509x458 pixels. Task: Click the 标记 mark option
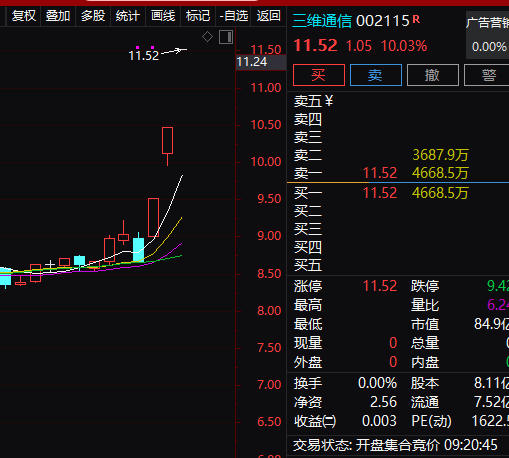[198, 16]
